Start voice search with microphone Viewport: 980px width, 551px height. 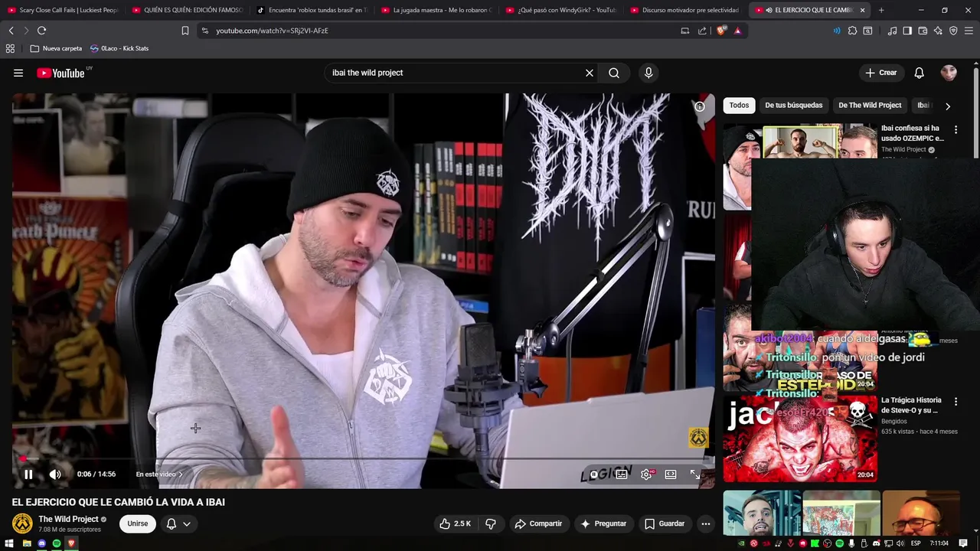click(648, 73)
